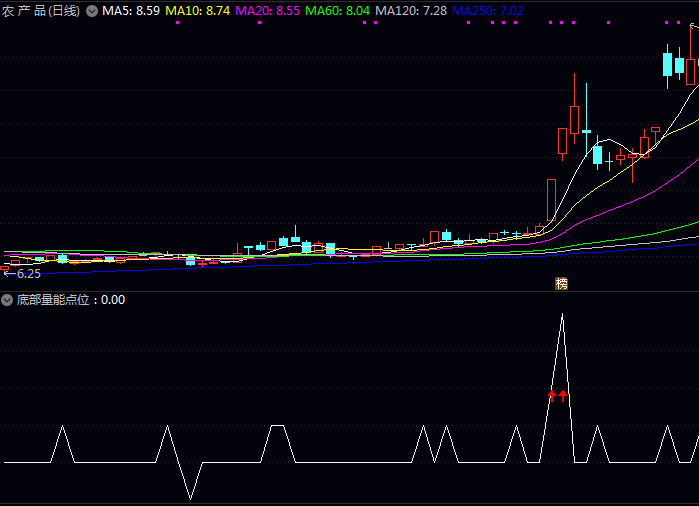Viewport: 699px width, 506px height.
Task: Select the MA5 8.59 moving average label
Action: pos(130,11)
